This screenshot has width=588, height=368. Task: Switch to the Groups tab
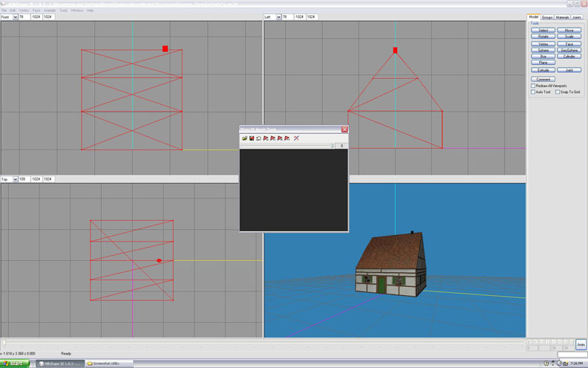click(x=546, y=17)
